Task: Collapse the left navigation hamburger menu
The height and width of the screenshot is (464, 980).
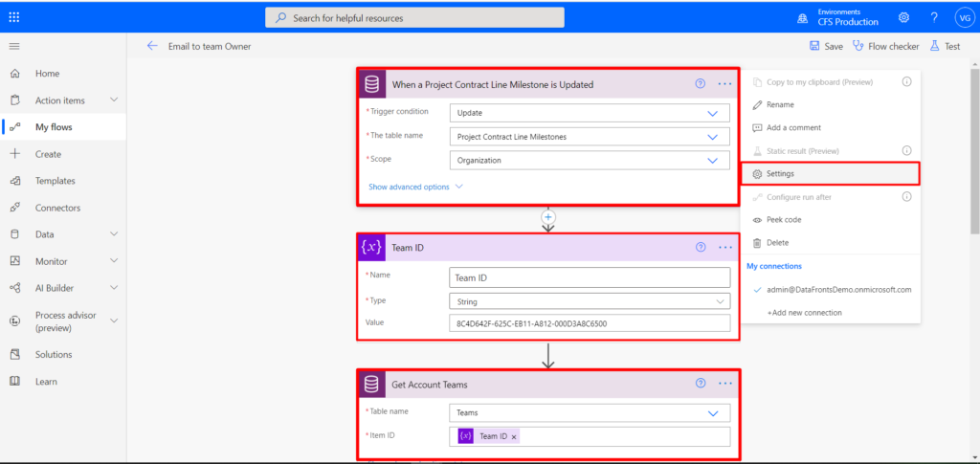Action: [13, 46]
